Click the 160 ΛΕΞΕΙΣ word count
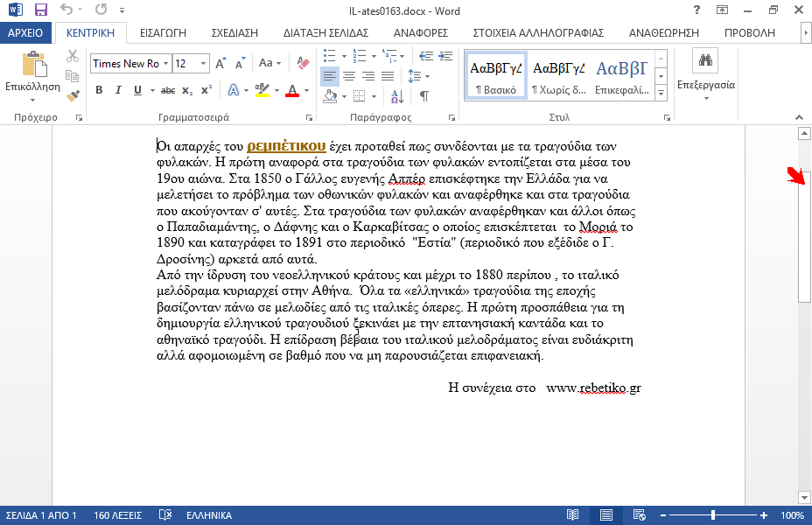This screenshot has height=525, width=812. pos(117,515)
